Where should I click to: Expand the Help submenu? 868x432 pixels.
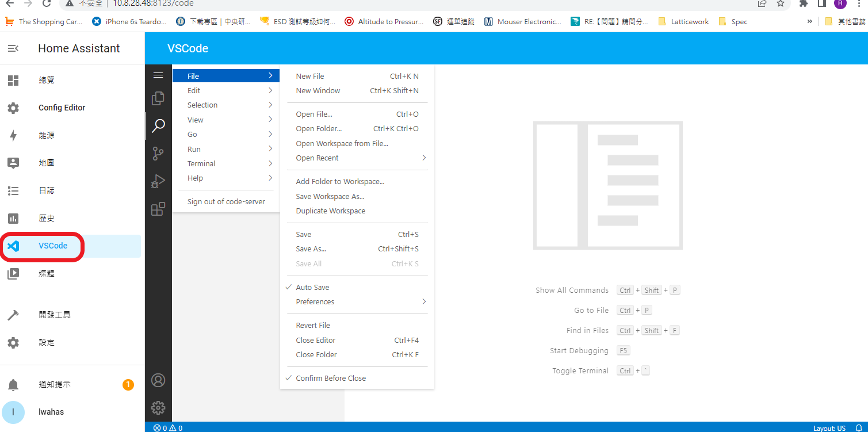point(226,178)
